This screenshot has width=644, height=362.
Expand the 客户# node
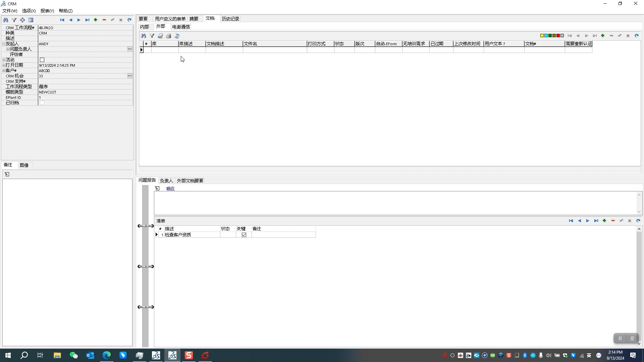pyautogui.click(x=4, y=71)
